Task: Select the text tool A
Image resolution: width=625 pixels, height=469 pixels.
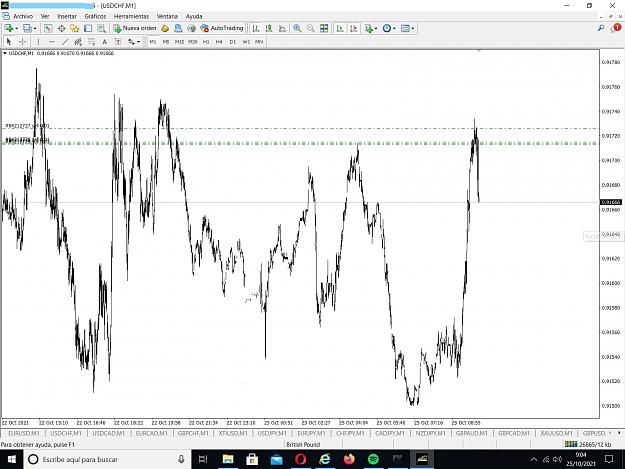Action: (x=104, y=41)
